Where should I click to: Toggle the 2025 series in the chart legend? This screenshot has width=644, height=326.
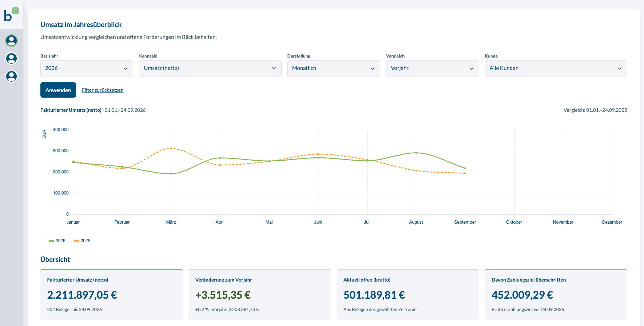[x=82, y=241]
